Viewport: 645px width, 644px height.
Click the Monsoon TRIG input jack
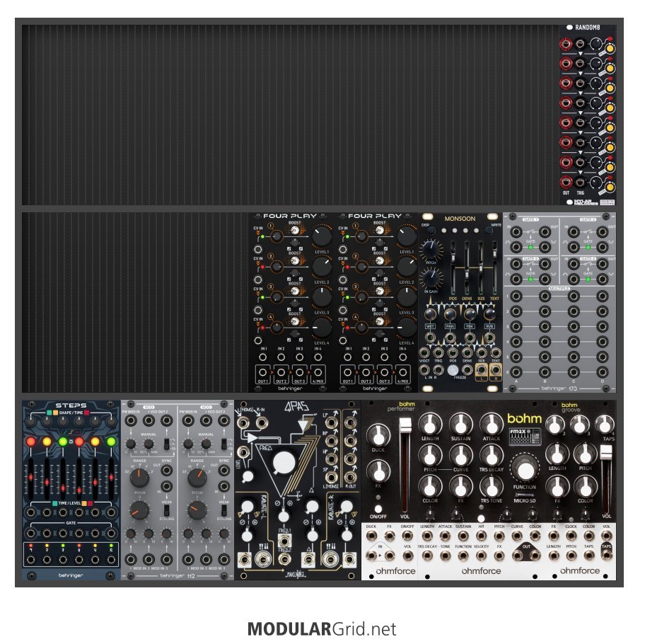point(438,352)
